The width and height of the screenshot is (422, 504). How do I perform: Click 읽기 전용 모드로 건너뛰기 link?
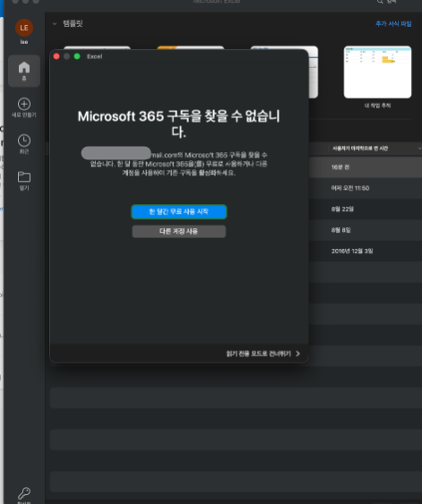(x=259, y=354)
